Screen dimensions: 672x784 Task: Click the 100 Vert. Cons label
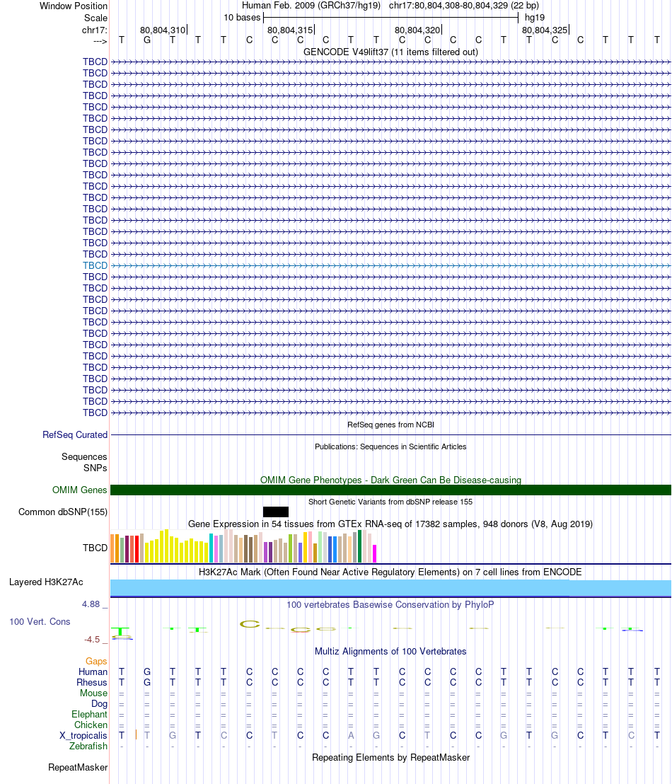coord(40,621)
